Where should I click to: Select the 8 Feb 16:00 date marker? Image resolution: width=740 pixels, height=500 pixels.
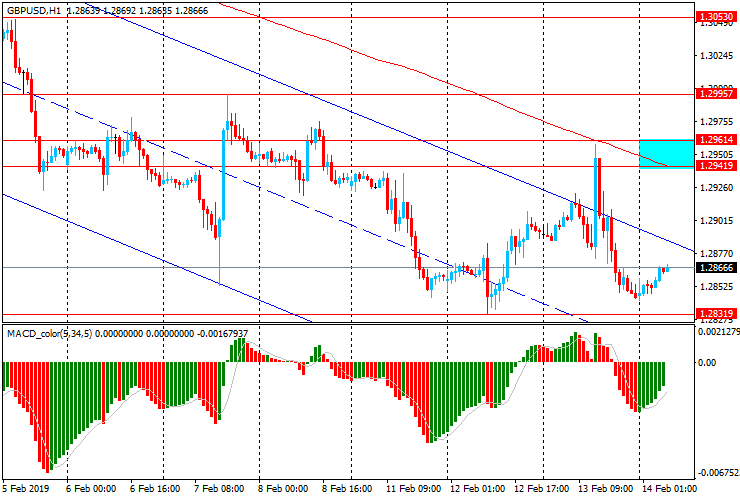click(x=347, y=488)
